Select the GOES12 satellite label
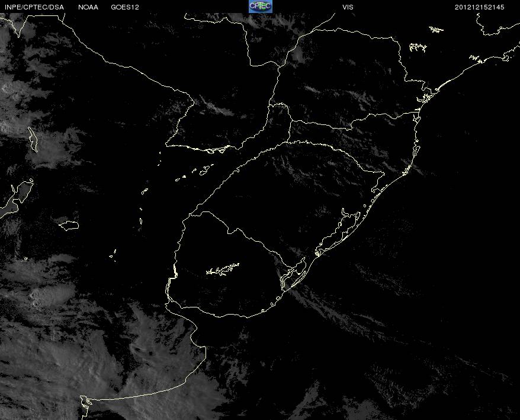This screenshot has width=520, height=420. (125, 7)
